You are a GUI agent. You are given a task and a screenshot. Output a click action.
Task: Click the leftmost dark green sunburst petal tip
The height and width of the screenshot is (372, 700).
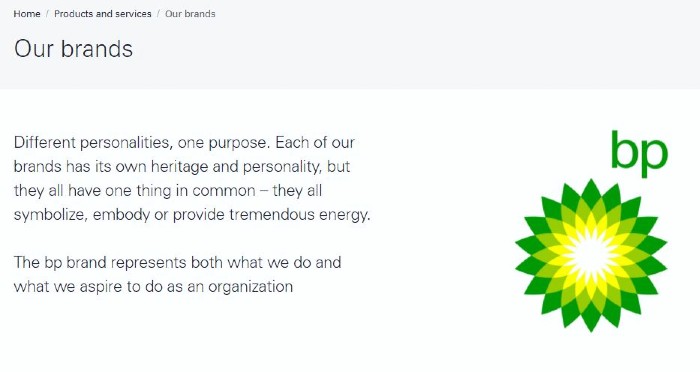pyautogui.click(x=523, y=255)
